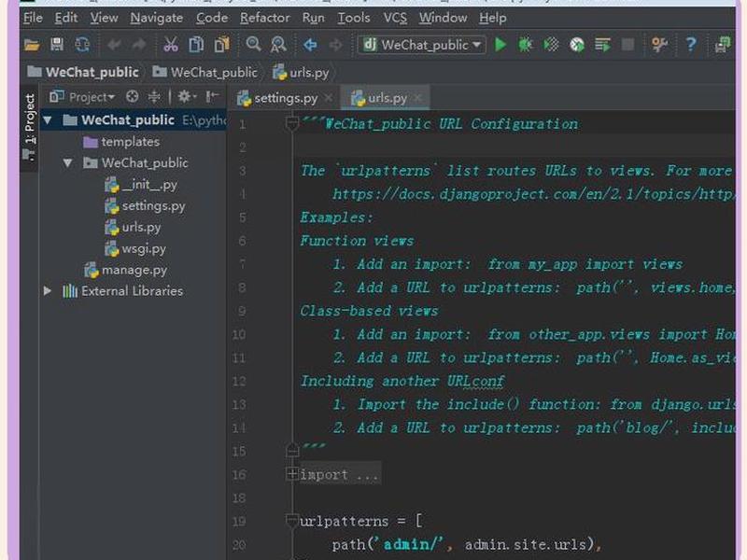Click scroll-from-source target icon in Project panel
747x560 pixels.
[132, 97]
